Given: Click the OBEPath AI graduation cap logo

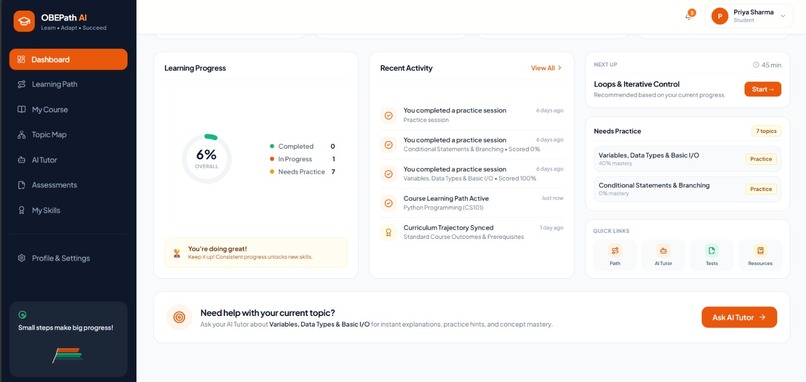Looking at the screenshot, I should [24, 21].
